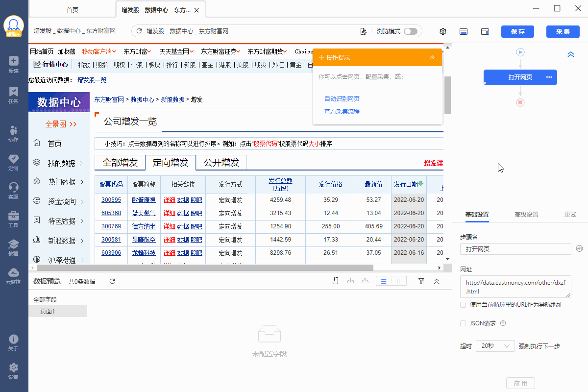This screenshot has width=588, height=392.
Task: Open the 高级设置 tab
Action: coord(526,215)
